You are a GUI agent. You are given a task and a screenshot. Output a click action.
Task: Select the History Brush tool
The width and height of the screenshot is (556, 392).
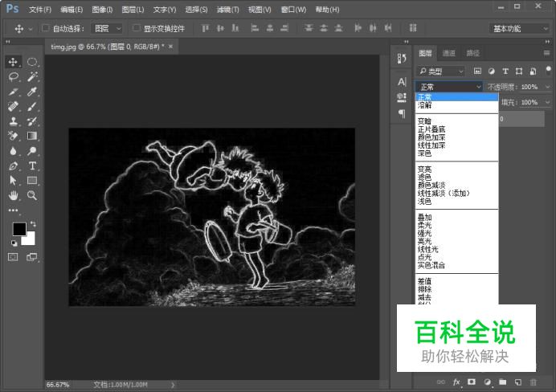click(x=32, y=121)
